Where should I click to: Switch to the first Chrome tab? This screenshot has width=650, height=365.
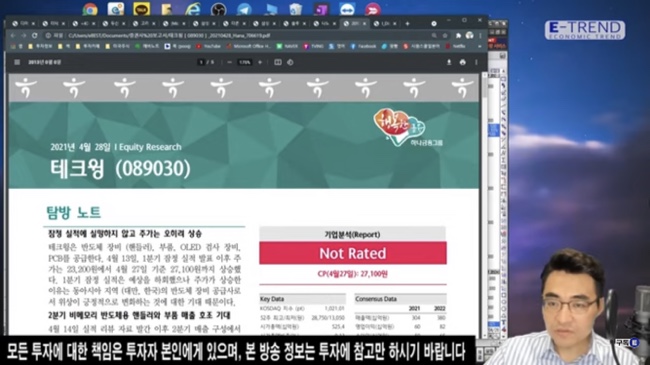(x=23, y=24)
